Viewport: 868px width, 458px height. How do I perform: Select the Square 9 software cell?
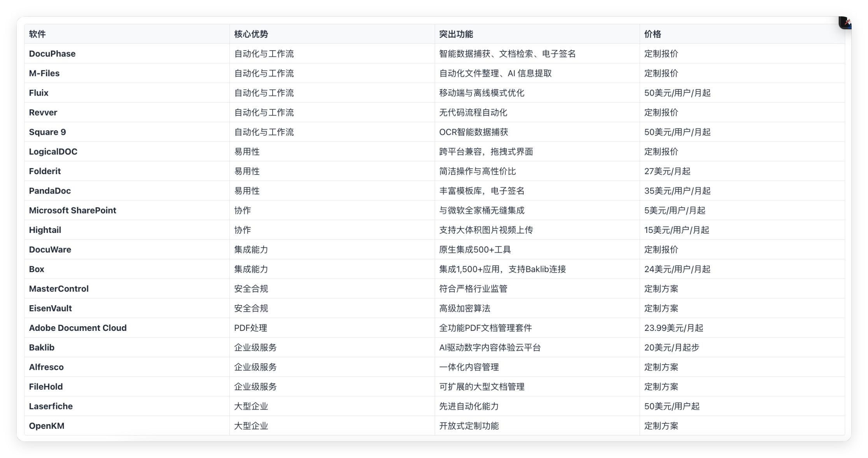[47, 132]
